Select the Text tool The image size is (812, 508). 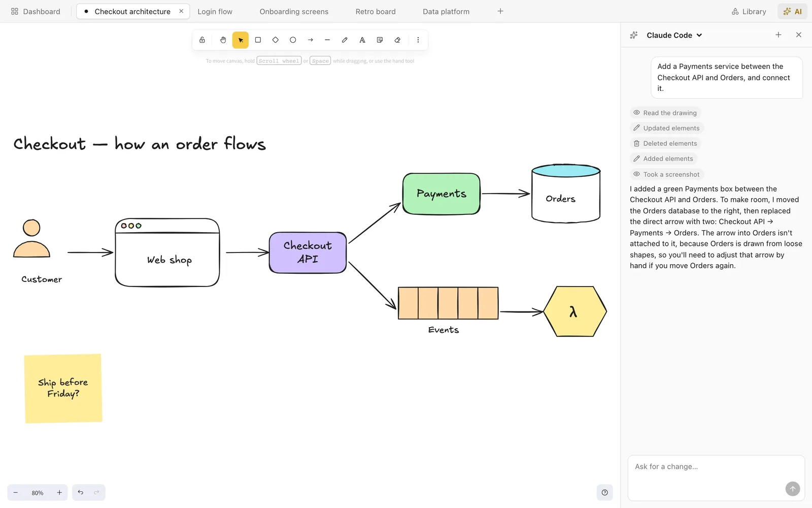click(362, 40)
